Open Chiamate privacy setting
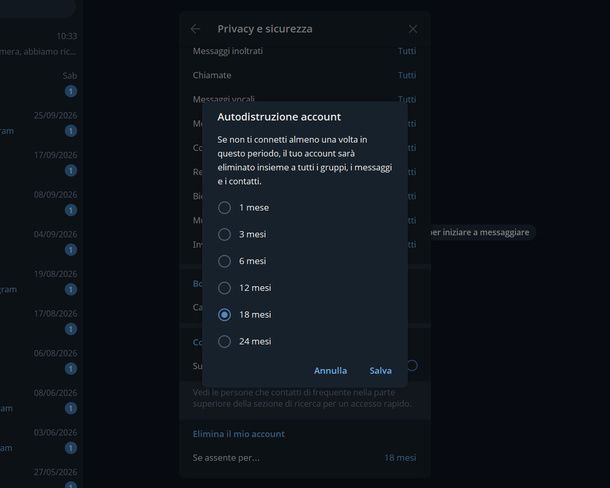Image resolution: width=610 pixels, height=488 pixels. click(x=305, y=75)
